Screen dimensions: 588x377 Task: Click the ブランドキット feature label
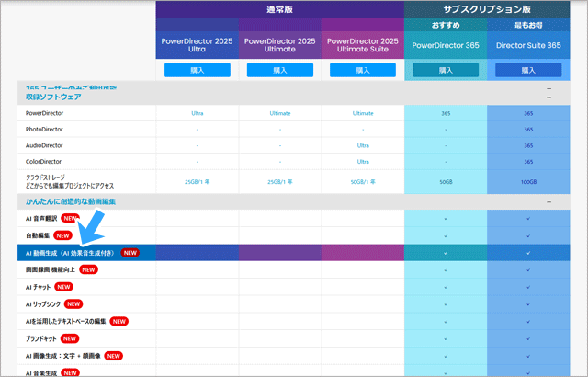point(40,338)
